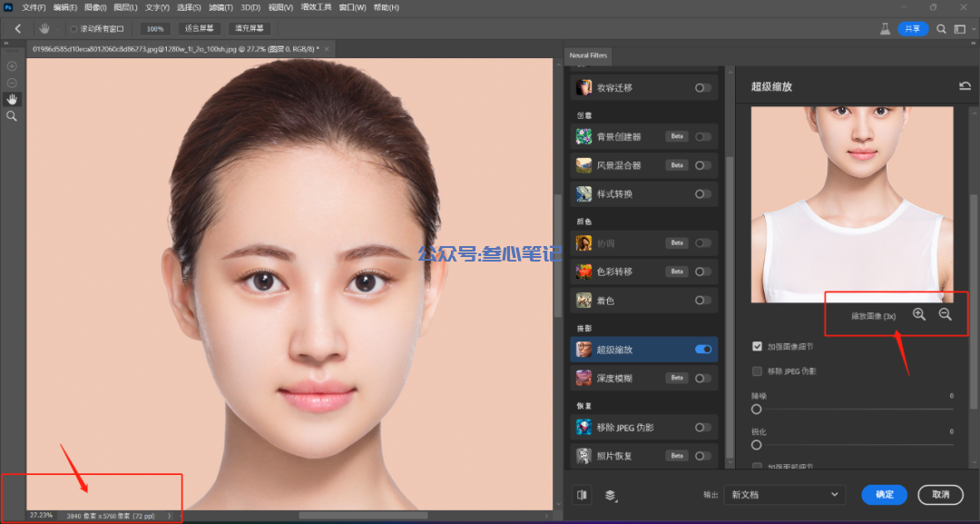Enable the 妆容迁移 toggle
This screenshot has height=524, width=980.
pos(703,88)
